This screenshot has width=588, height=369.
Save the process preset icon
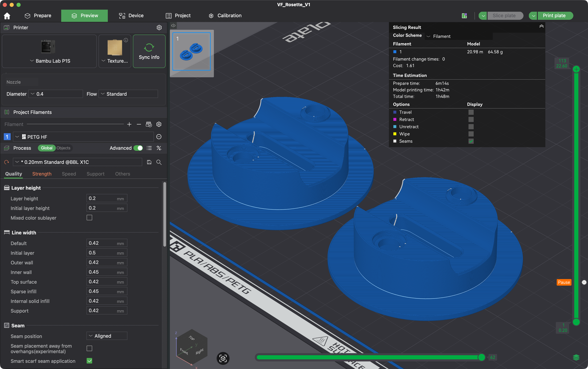point(149,162)
